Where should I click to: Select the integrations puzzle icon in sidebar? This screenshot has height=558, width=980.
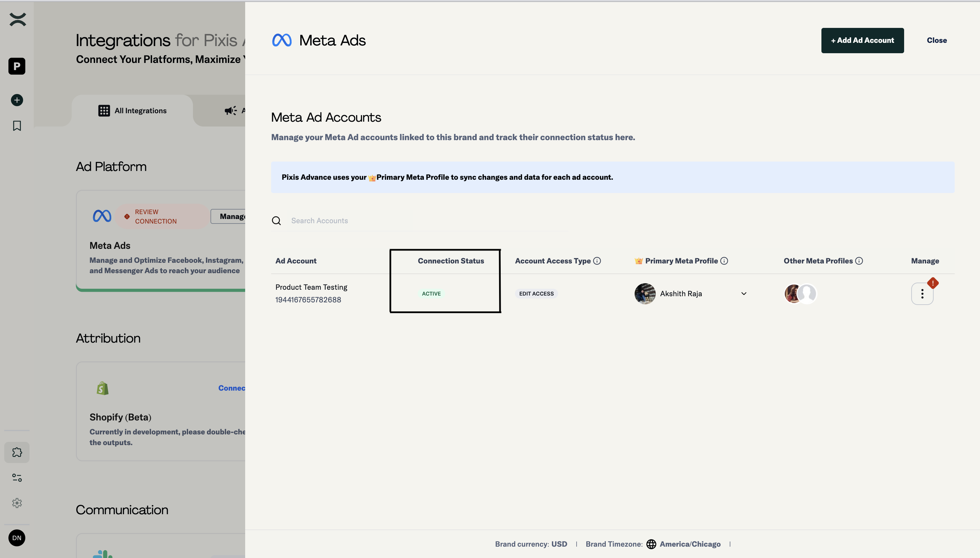[17, 452]
